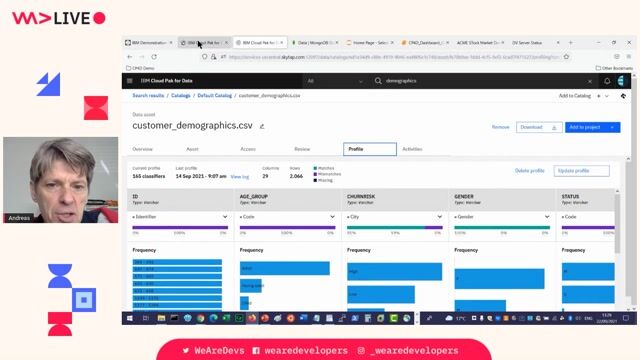
Task: Switch to the Asset tab
Action: pyautogui.click(x=192, y=149)
